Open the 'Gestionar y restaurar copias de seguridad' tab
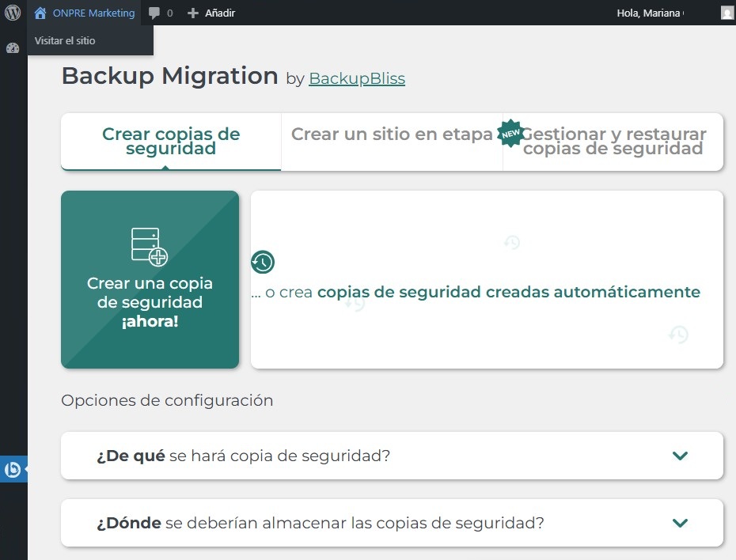This screenshot has width=736, height=560. click(615, 142)
